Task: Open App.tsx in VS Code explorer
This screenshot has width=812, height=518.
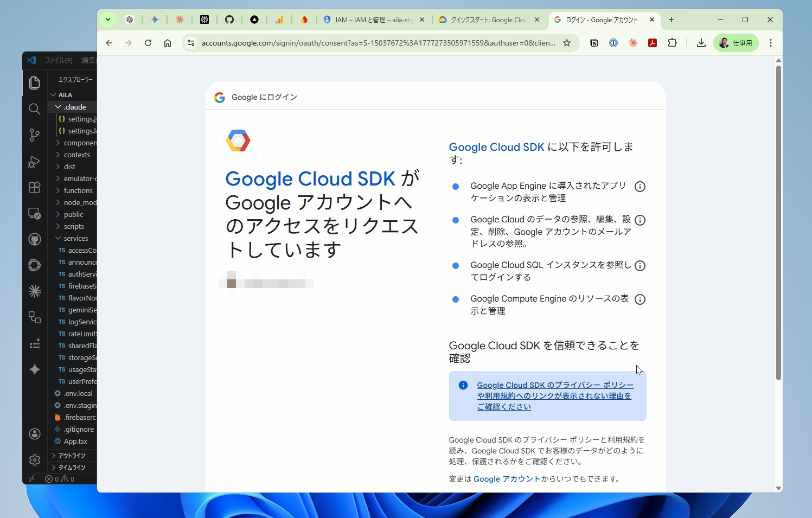Action: [x=75, y=441]
